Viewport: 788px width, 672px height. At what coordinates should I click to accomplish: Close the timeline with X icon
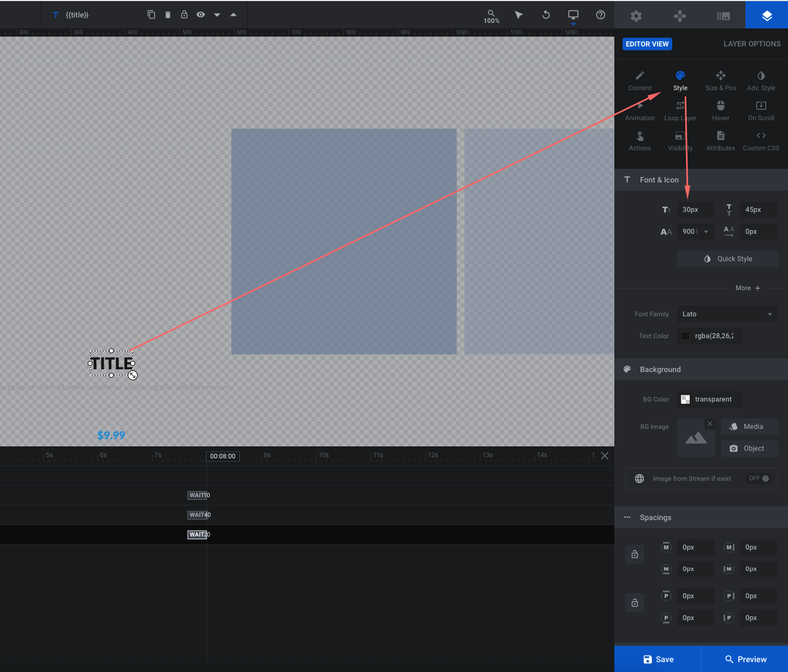(605, 456)
